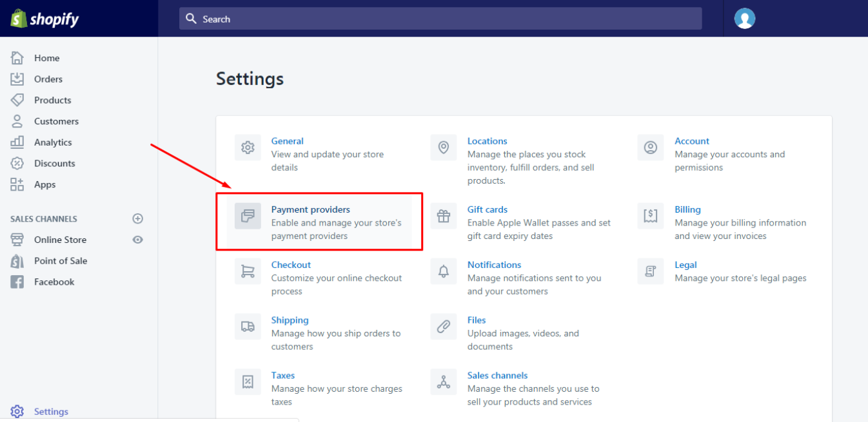Select Point of Sale channel
The width and height of the screenshot is (868, 422).
(x=61, y=261)
